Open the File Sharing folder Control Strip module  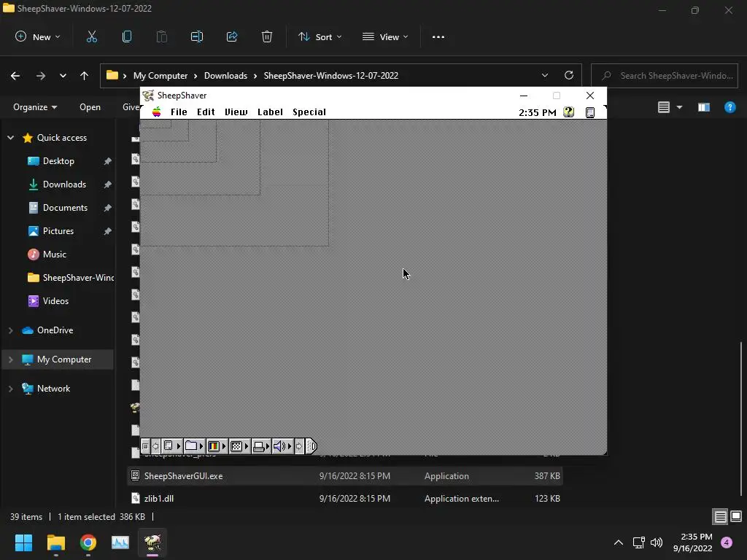[194, 446]
